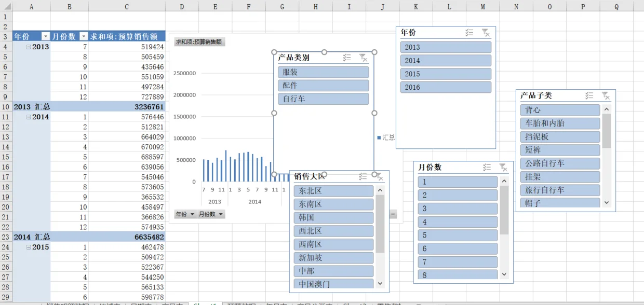Click the 汇总 legend entry on the chart
644x305 pixels.
pyautogui.click(x=386, y=137)
